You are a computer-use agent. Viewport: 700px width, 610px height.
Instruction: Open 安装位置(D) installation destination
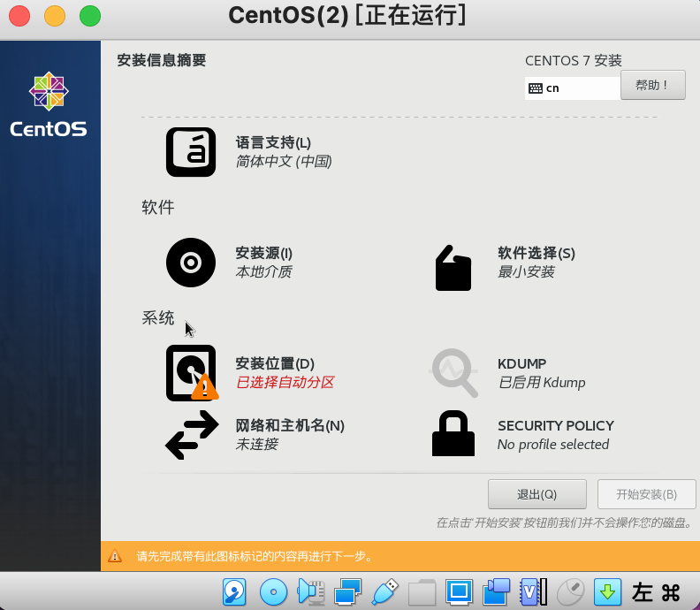click(275, 363)
